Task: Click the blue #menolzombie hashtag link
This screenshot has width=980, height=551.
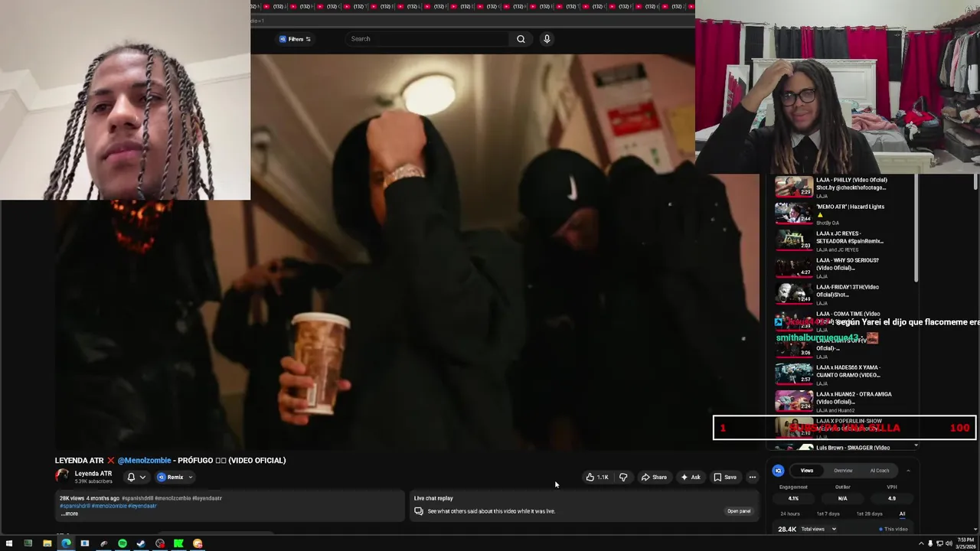Action: tap(109, 506)
